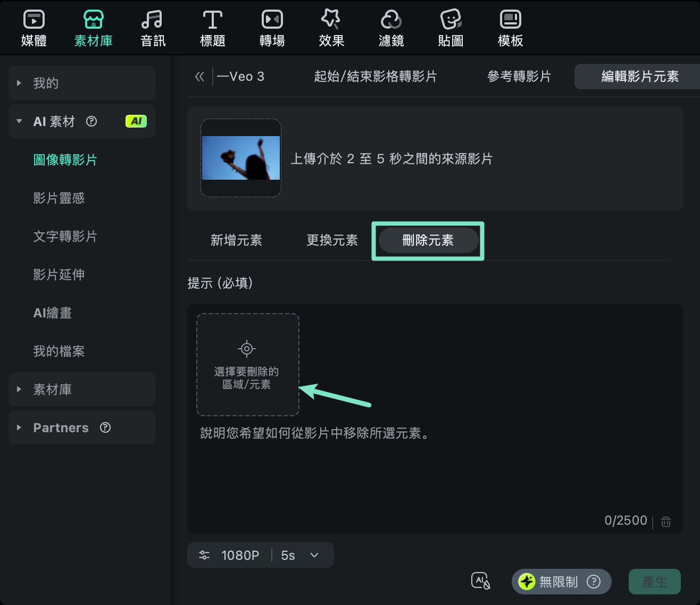Open the 轉場 transitions panel
The image size is (700, 605).
pos(272,27)
